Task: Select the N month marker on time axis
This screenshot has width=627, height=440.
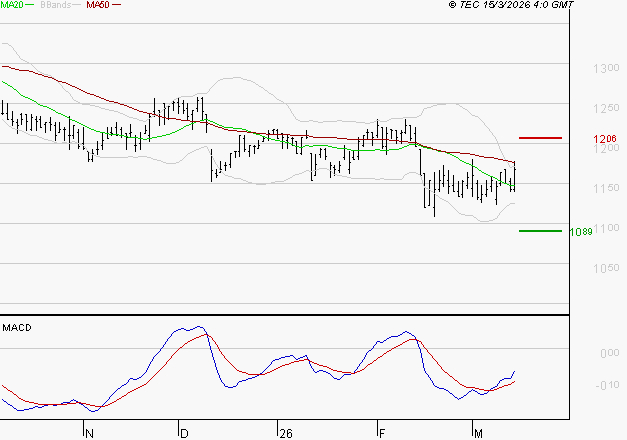Action: tap(88, 433)
